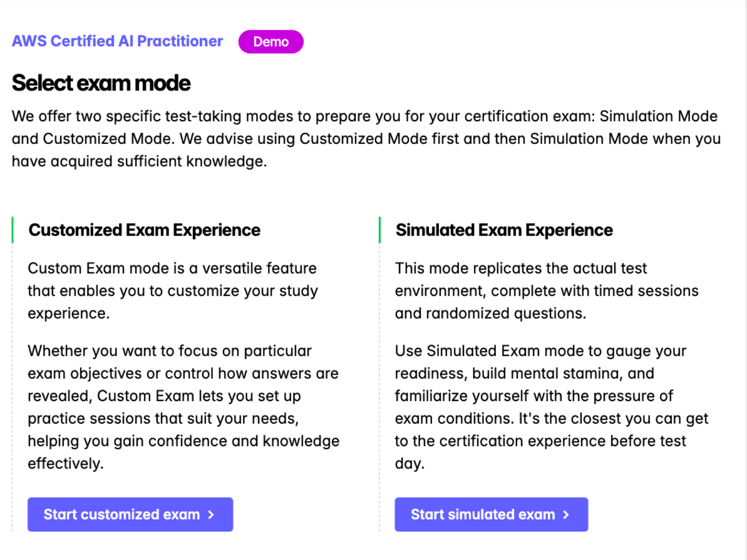
Task: Select the Simulated Exam Experience heading
Action: (x=504, y=230)
